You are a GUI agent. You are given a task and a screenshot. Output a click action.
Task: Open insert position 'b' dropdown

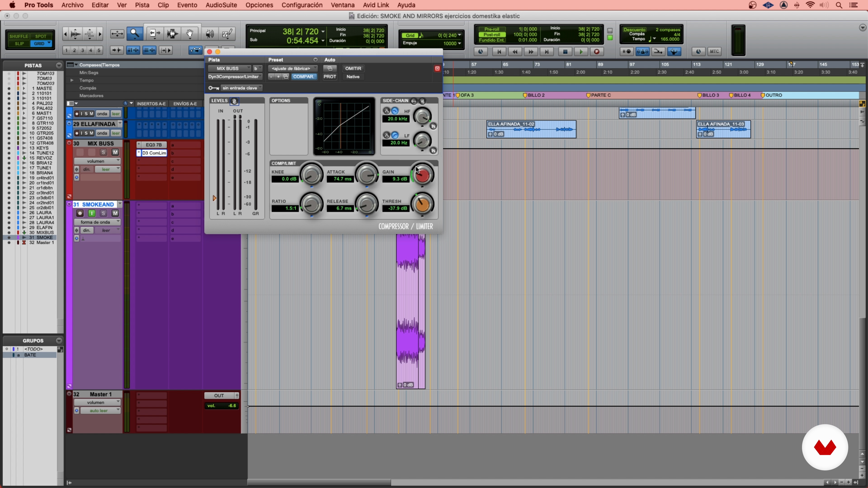(257, 68)
